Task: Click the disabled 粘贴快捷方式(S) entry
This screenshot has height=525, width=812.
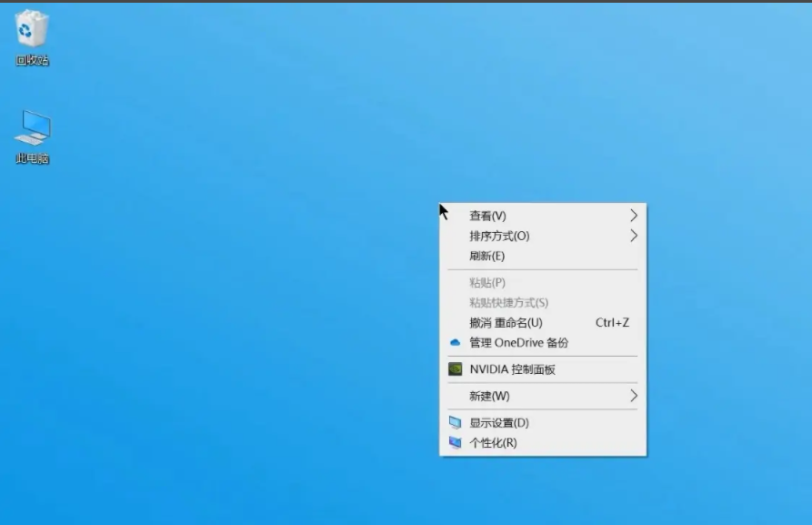Action: click(x=508, y=303)
